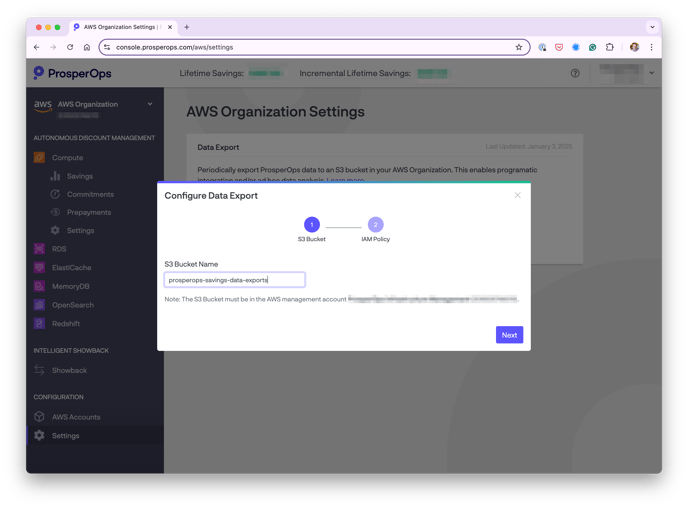Image resolution: width=688 pixels, height=508 pixels.
Task: Open Prepayments in the sidebar
Action: [x=89, y=212]
